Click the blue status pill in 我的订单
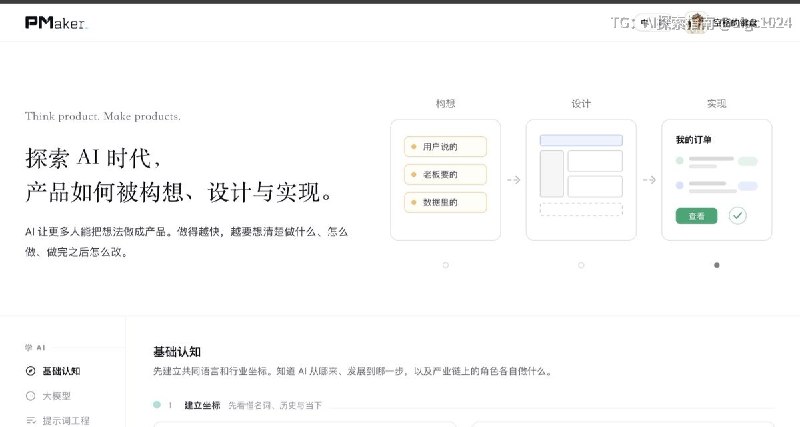The height and width of the screenshot is (427, 800). click(748, 186)
